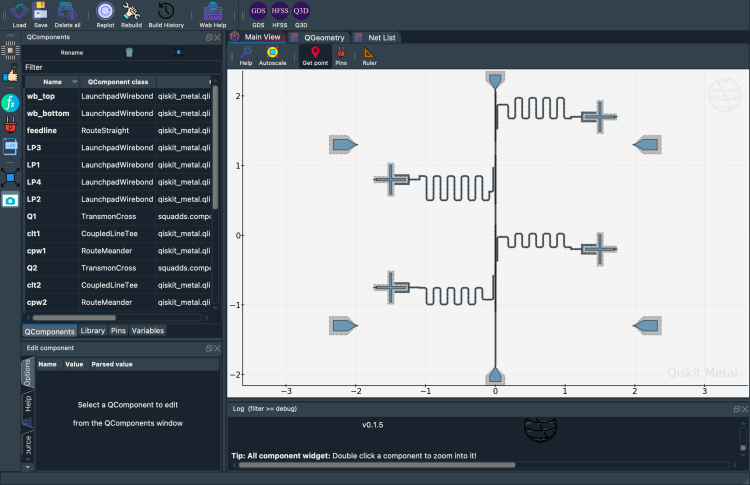Select the cpw1 RouteMeander row
Viewport: 750px width, 485px height.
118,251
